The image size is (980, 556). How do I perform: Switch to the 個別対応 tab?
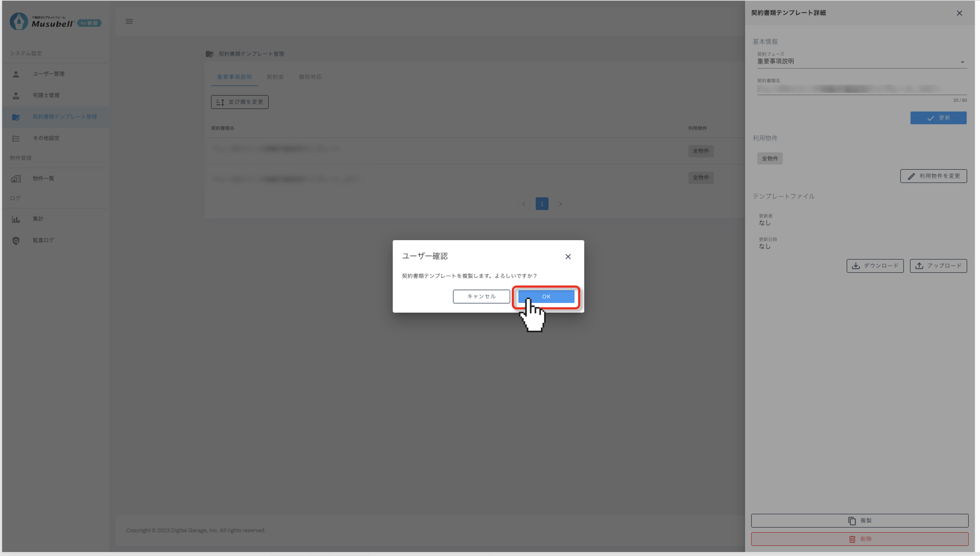pos(310,77)
